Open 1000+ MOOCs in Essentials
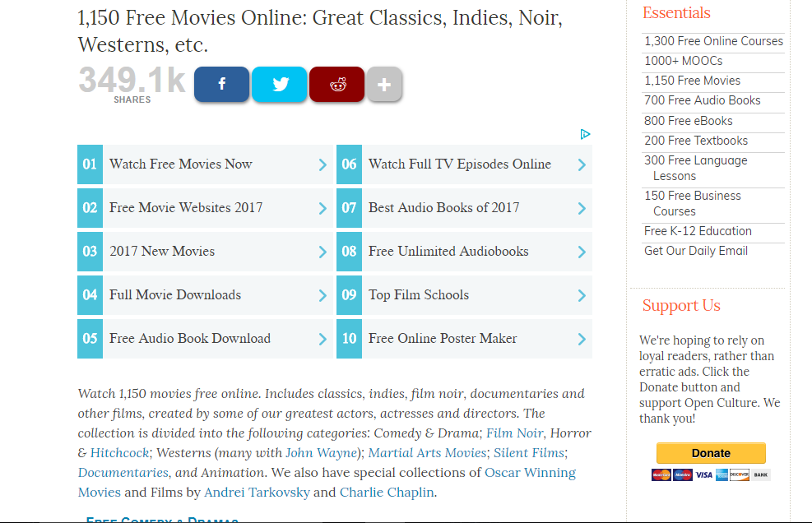 click(x=683, y=61)
